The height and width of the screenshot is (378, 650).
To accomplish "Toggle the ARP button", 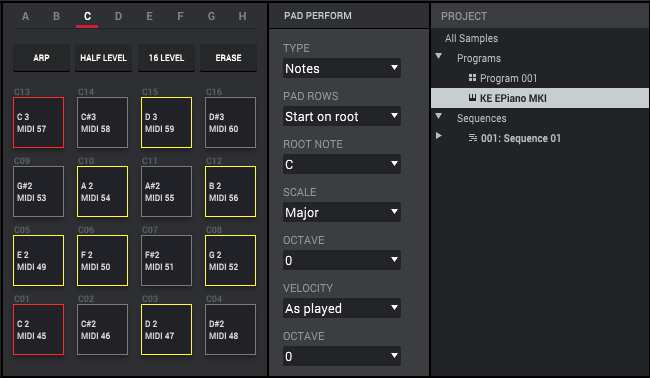I will [x=41, y=58].
